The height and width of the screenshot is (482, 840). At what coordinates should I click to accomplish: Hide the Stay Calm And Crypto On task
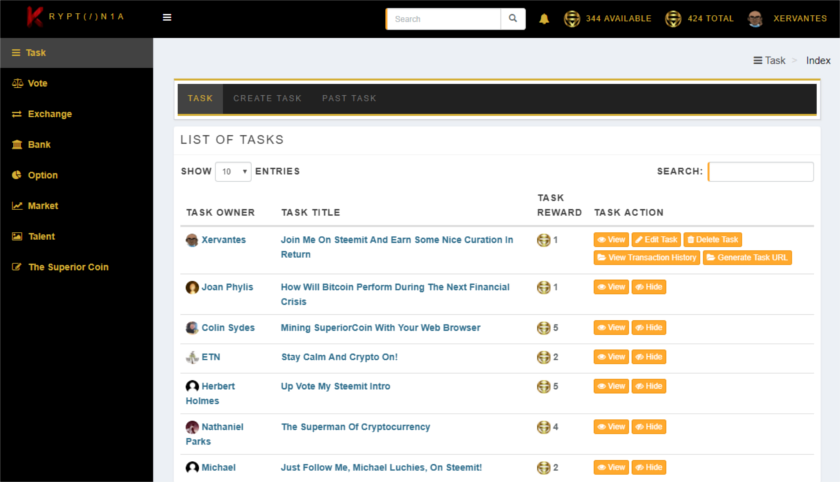649,357
